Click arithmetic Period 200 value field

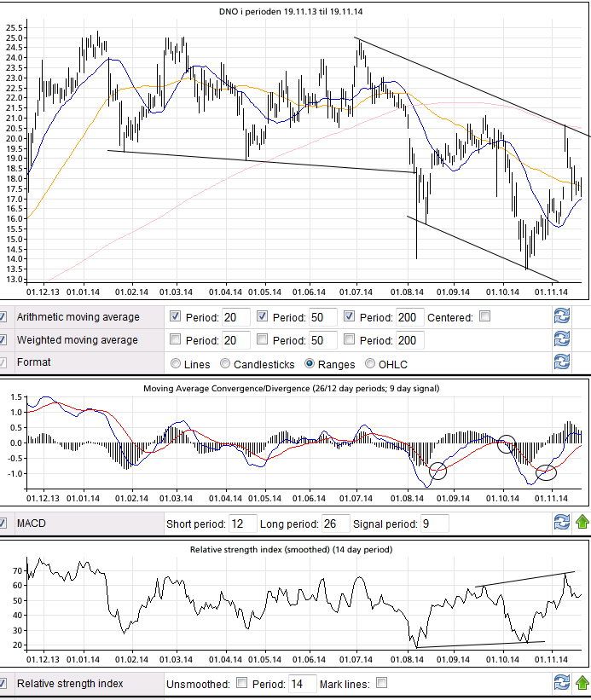coord(408,317)
